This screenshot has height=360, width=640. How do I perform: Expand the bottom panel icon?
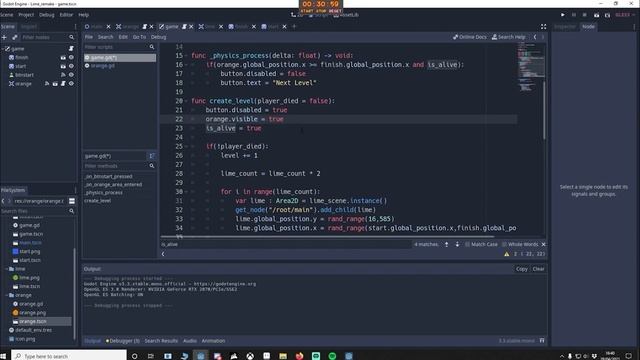click(x=542, y=340)
